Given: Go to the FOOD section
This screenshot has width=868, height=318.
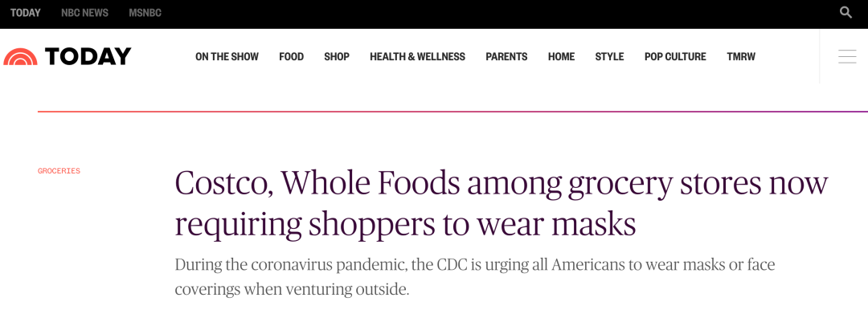Looking at the screenshot, I should (291, 56).
